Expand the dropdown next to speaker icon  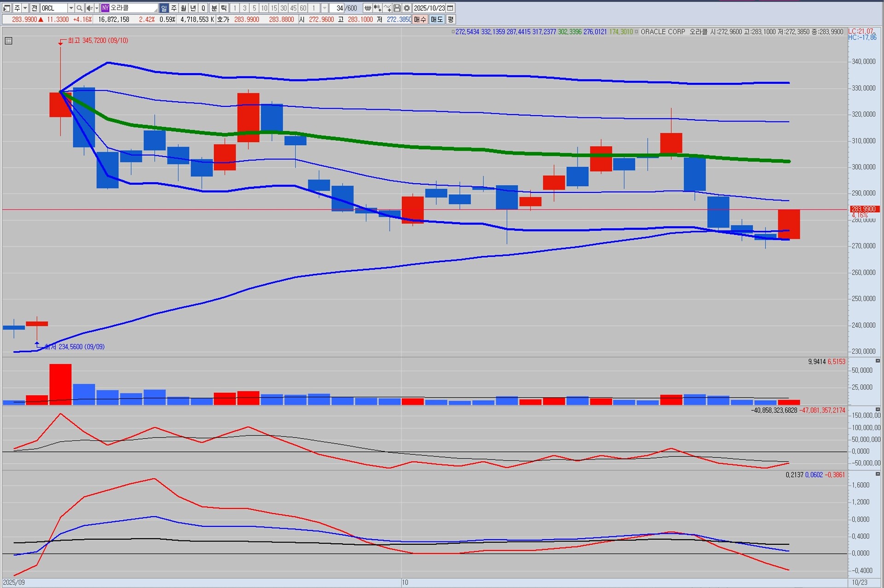click(x=97, y=8)
